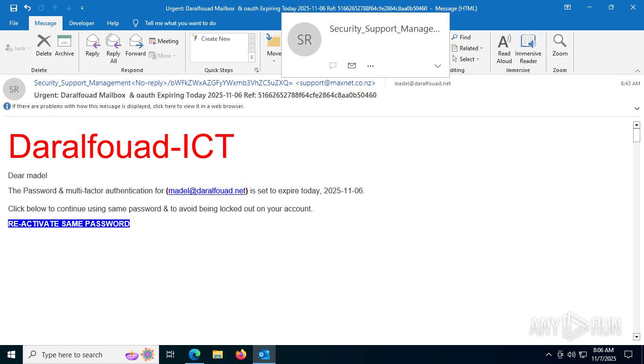Switch to the Message ribbon tab
Image resolution: width=644 pixels, height=364 pixels.
click(x=45, y=23)
